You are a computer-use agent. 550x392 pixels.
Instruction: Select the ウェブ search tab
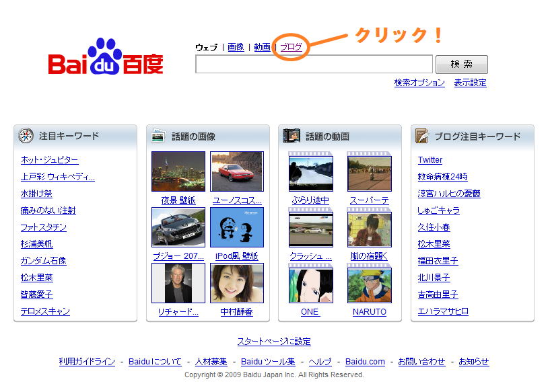click(206, 47)
